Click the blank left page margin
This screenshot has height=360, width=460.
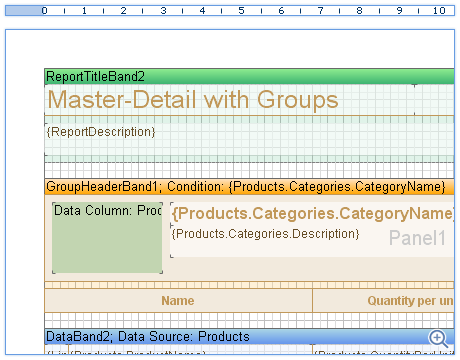(25, 192)
